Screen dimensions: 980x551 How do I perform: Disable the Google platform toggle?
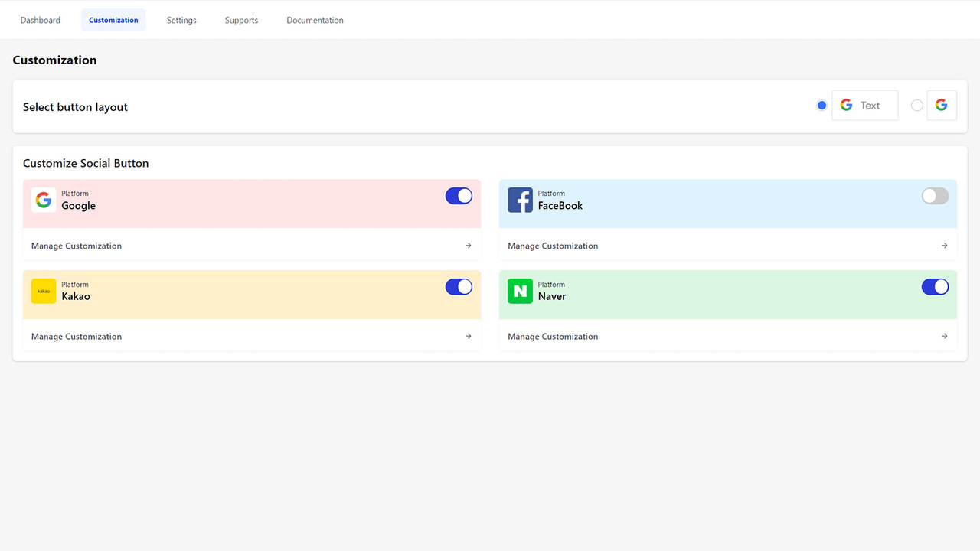pos(459,196)
